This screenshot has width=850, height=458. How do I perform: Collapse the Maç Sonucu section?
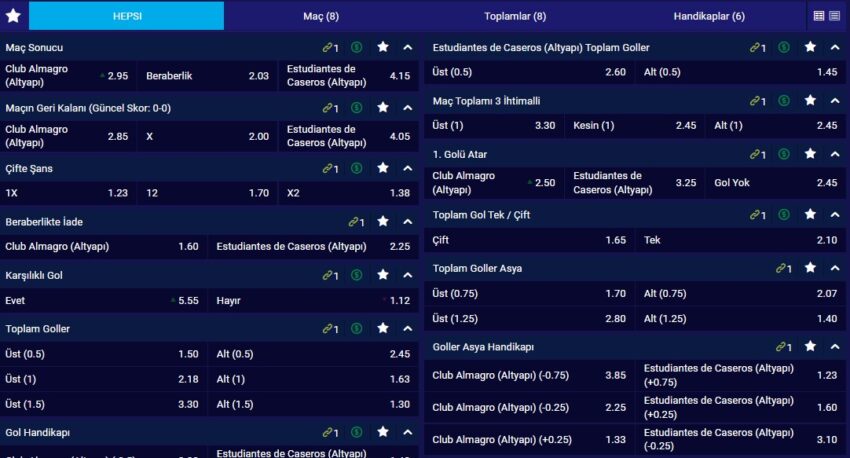coord(408,47)
